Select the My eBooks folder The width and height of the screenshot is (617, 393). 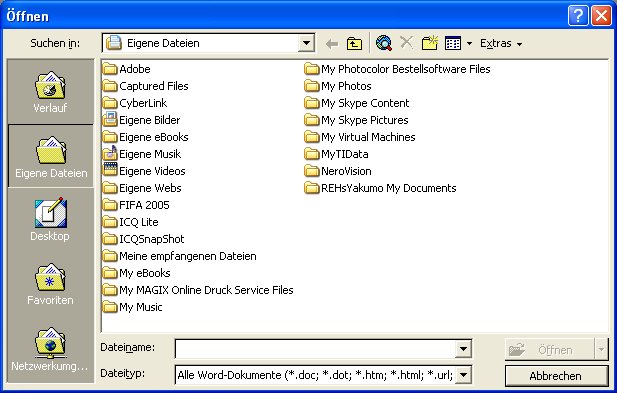pos(137,273)
